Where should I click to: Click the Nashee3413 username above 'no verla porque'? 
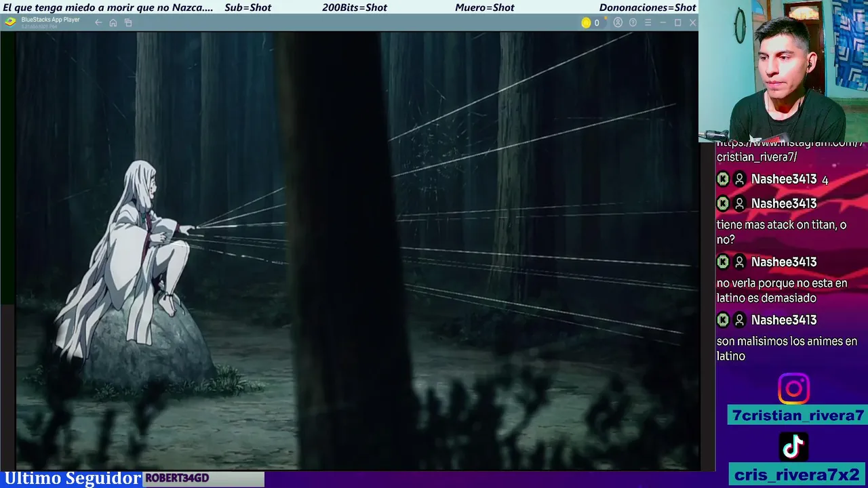point(784,262)
